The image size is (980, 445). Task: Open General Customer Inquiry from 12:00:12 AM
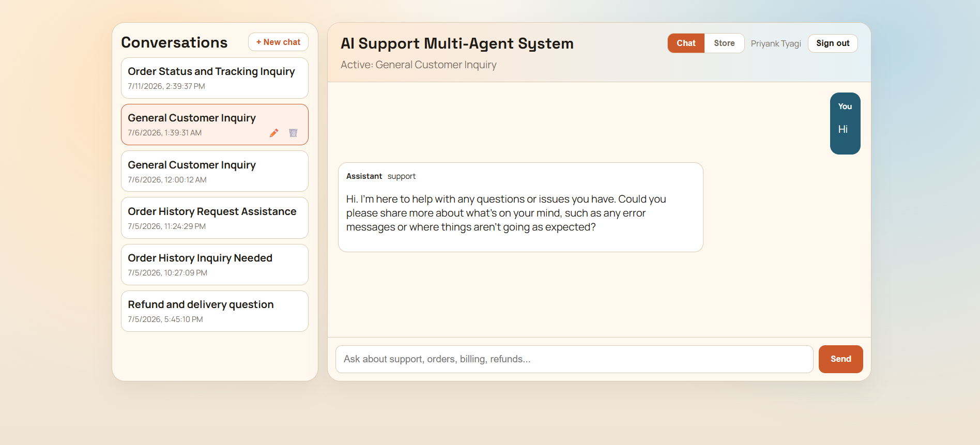coord(215,171)
